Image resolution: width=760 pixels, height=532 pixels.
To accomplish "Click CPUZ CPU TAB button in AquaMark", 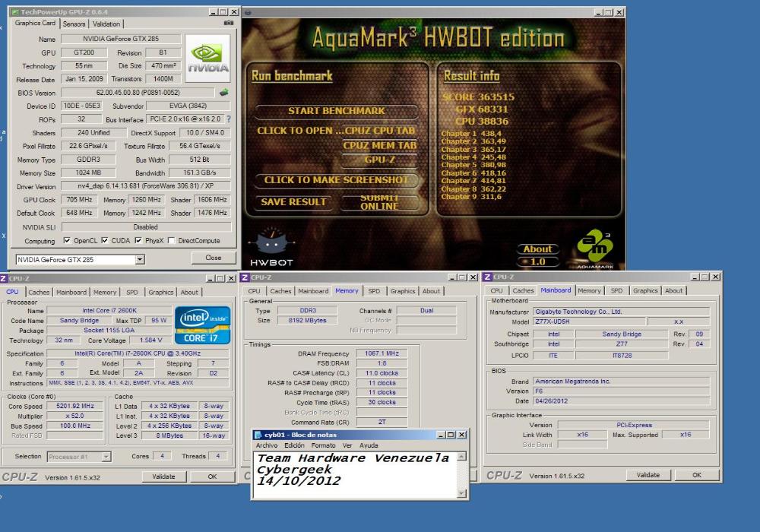I will click(x=380, y=130).
